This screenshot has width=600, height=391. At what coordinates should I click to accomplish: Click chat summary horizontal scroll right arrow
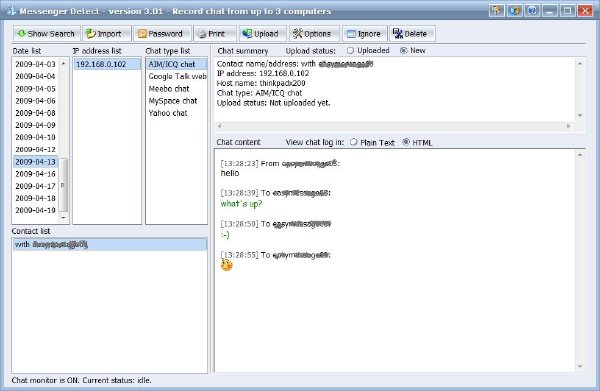tap(568, 126)
